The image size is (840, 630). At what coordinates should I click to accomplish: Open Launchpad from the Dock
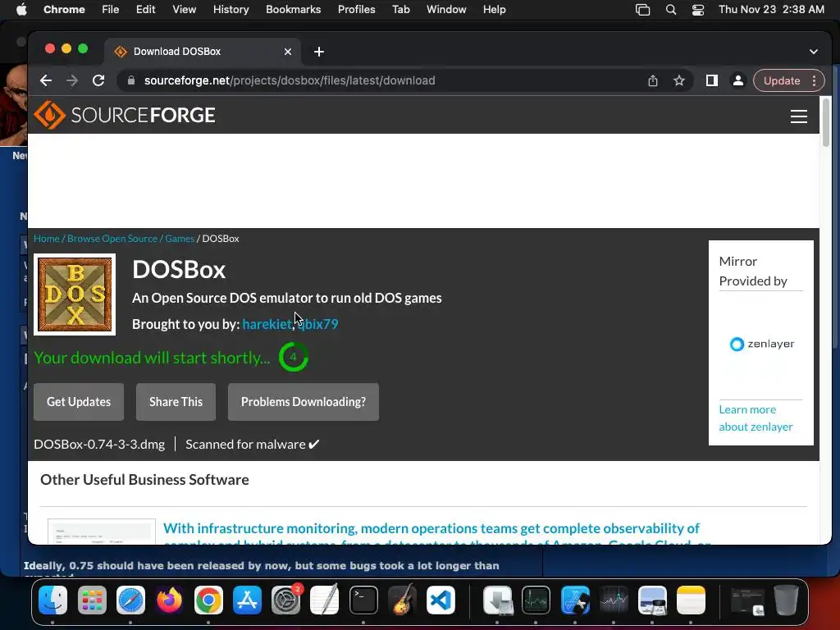[x=92, y=600]
